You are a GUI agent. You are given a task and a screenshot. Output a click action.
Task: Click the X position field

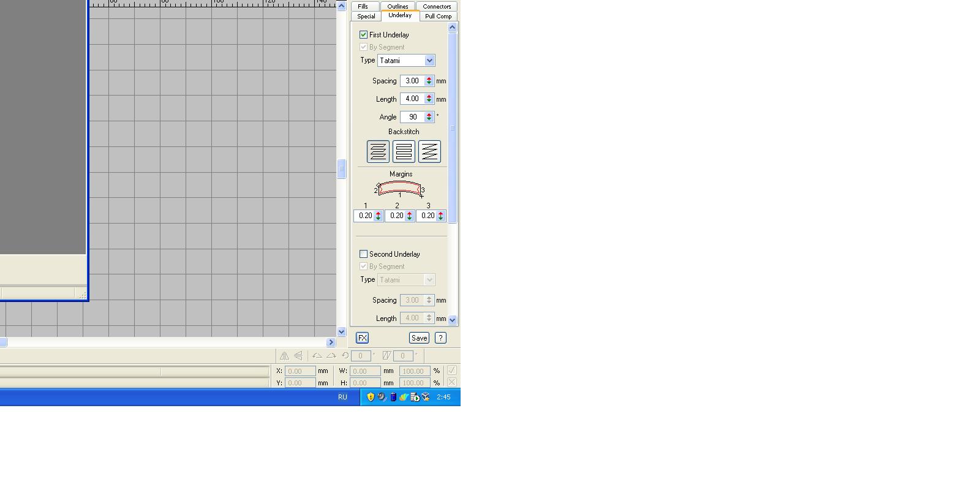(x=300, y=371)
